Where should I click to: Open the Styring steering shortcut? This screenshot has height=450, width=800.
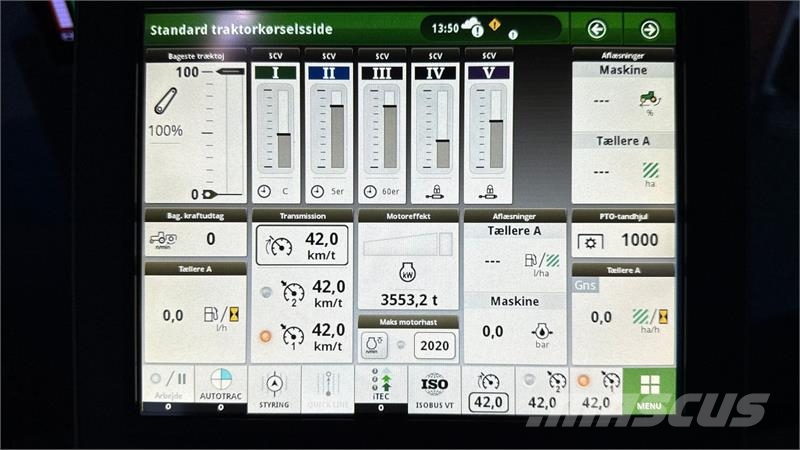pyautogui.click(x=274, y=389)
